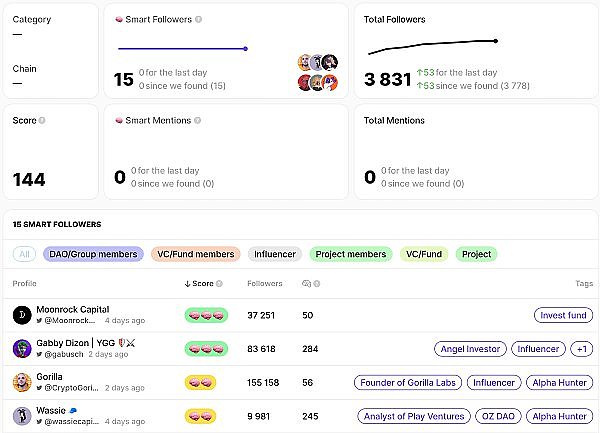
Task: Click the Smart Mentions info icon
Action: (196, 121)
